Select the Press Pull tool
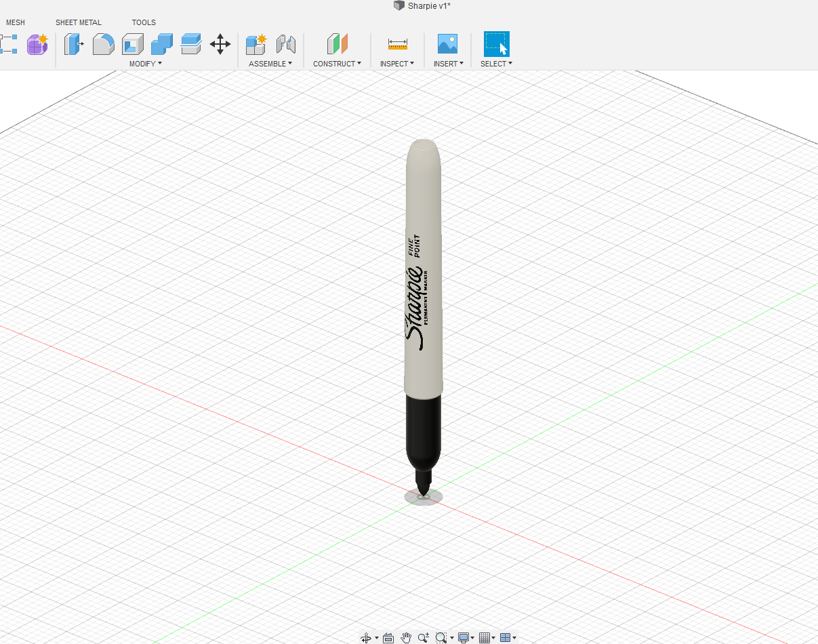 click(x=75, y=43)
